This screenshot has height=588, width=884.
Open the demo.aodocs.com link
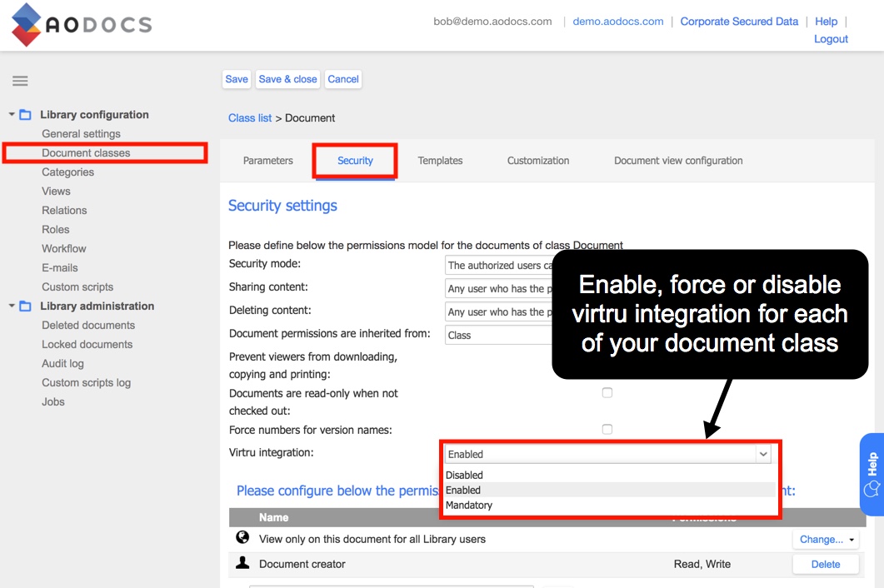[618, 22]
